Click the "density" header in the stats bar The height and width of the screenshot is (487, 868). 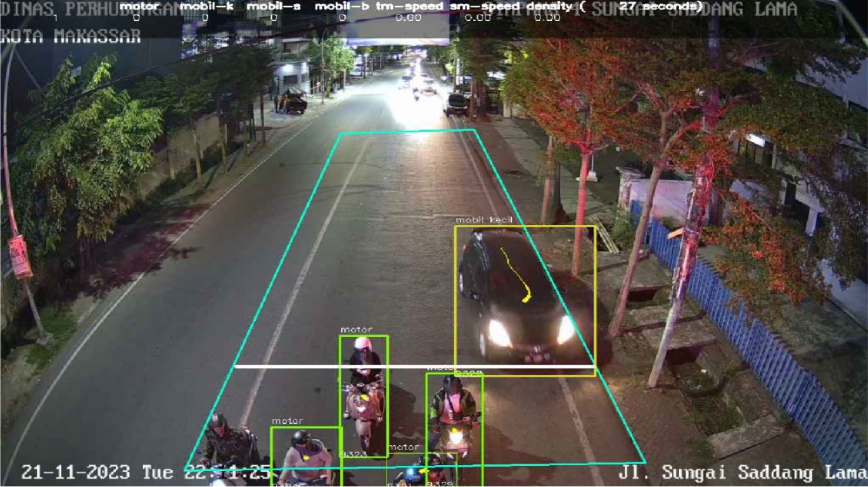click(549, 6)
